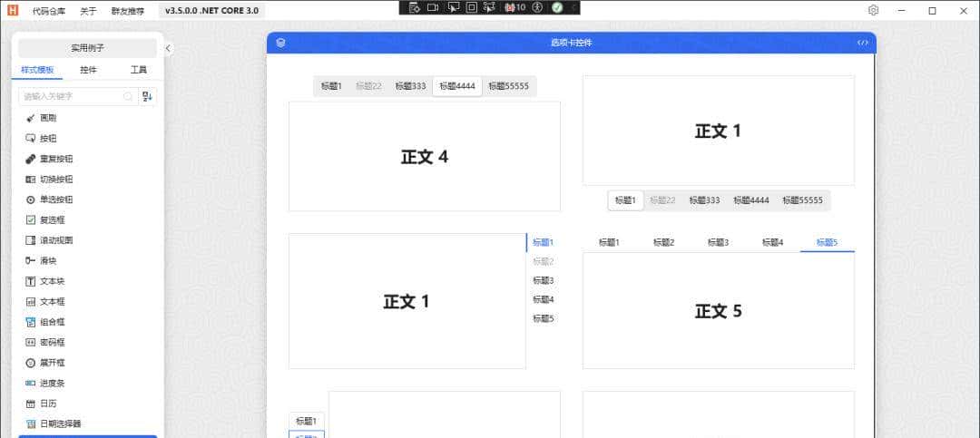This screenshot has height=438, width=980.
Task: Toggle track focused element in debug toolbar
Action: pyautogui.click(x=489, y=7)
